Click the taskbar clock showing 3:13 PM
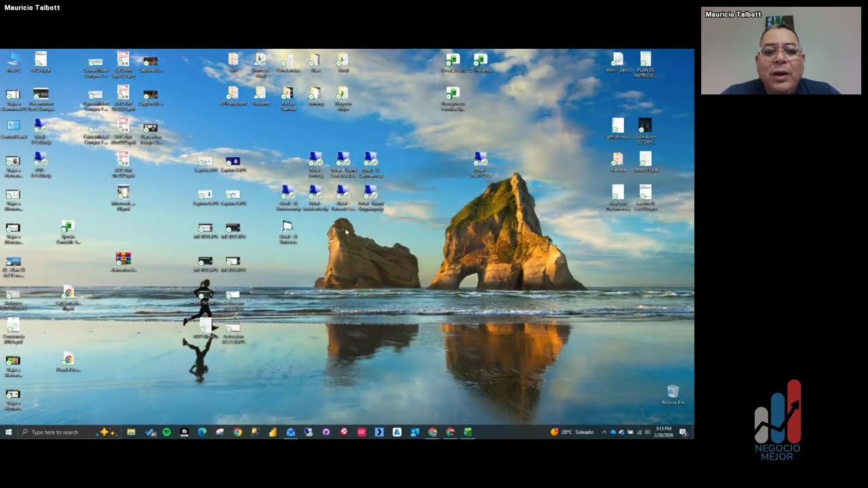The height and width of the screenshot is (488, 868). (x=664, y=432)
